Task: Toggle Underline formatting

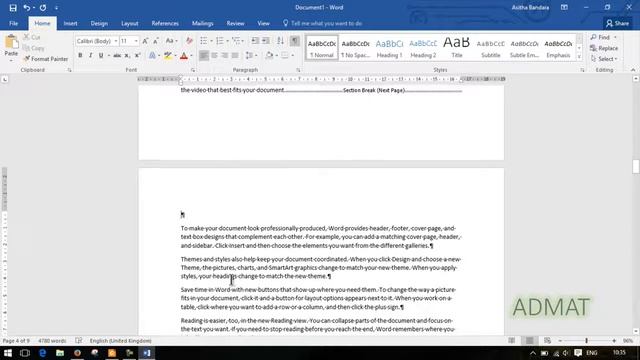Action: point(101,56)
